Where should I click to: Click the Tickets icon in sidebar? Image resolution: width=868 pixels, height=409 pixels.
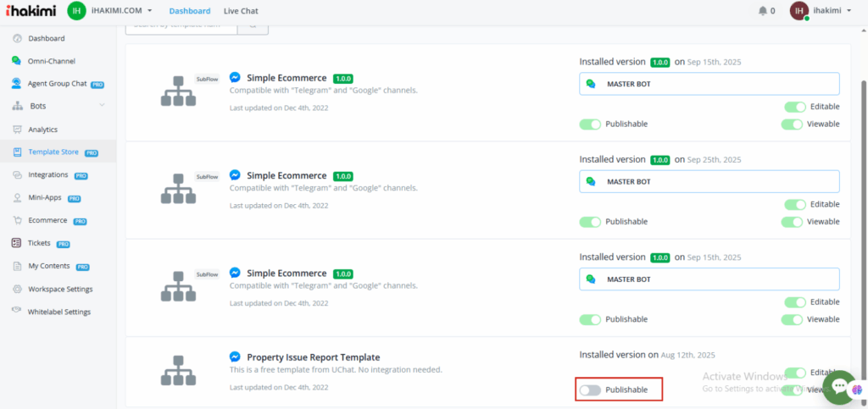pyautogui.click(x=17, y=243)
